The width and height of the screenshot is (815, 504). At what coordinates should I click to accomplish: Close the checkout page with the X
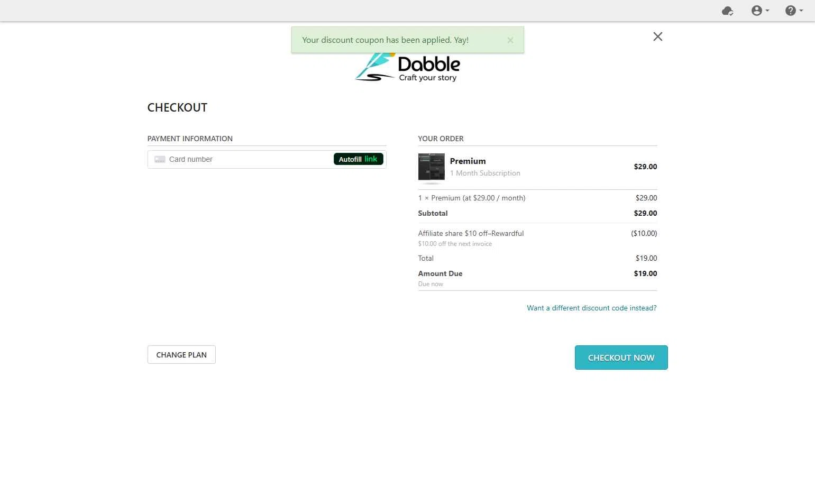pos(657,36)
